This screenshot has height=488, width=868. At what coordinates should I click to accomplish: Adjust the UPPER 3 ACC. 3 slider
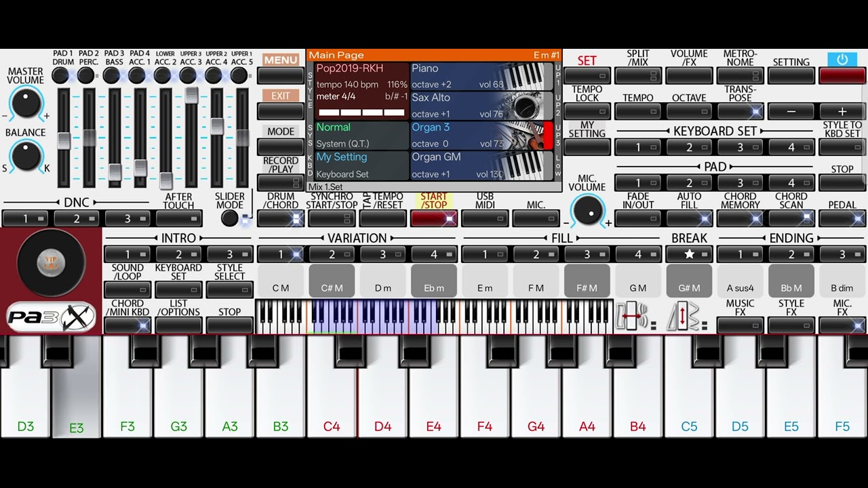[x=191, y=95]
